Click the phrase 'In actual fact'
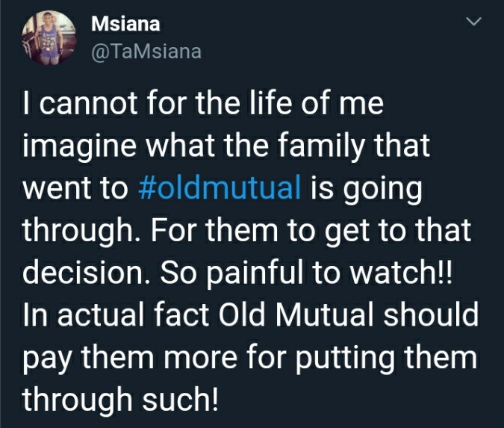Viewport: 504px width, 428px height. [x=116, y=314]
